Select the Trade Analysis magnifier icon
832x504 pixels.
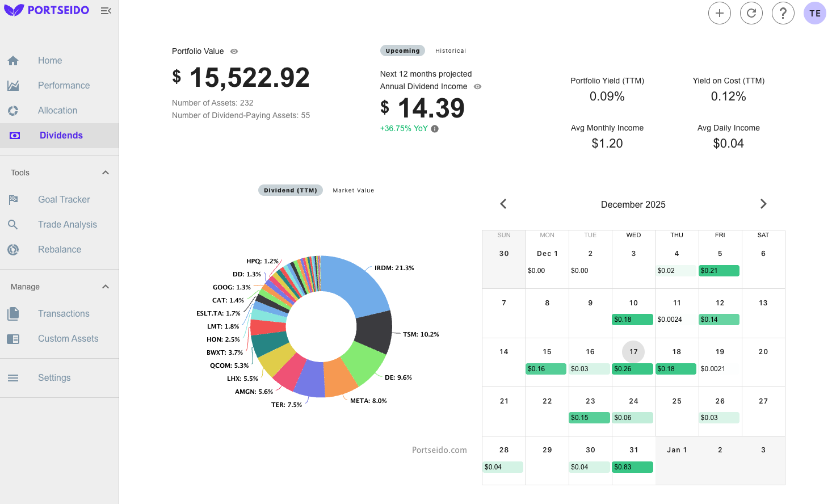(14, 224)
